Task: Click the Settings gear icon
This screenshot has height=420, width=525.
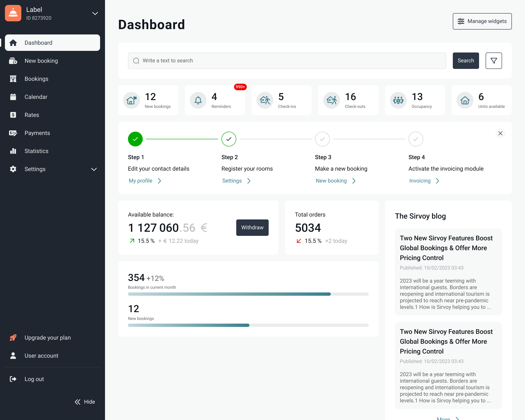Action: (x=13, y=169)
